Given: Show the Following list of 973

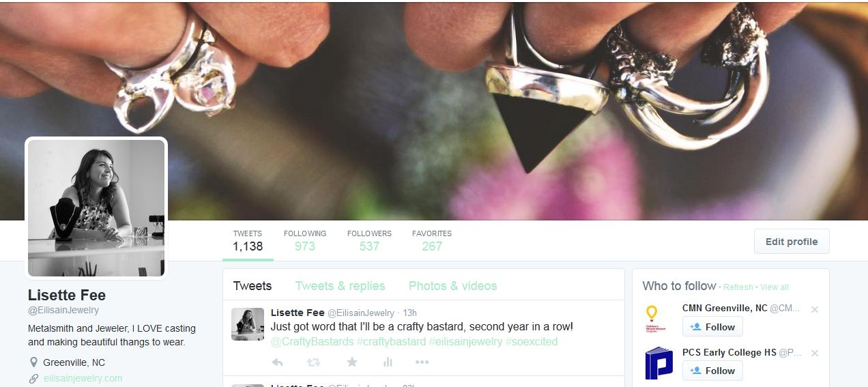Looking at the screenshot, I should tap(305, 240).
